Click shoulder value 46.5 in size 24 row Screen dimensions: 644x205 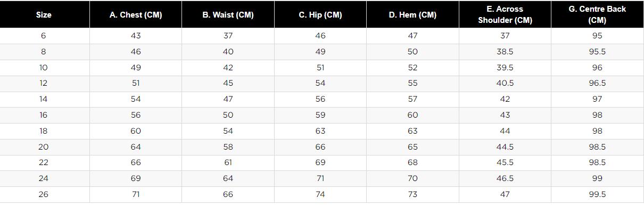505,178
